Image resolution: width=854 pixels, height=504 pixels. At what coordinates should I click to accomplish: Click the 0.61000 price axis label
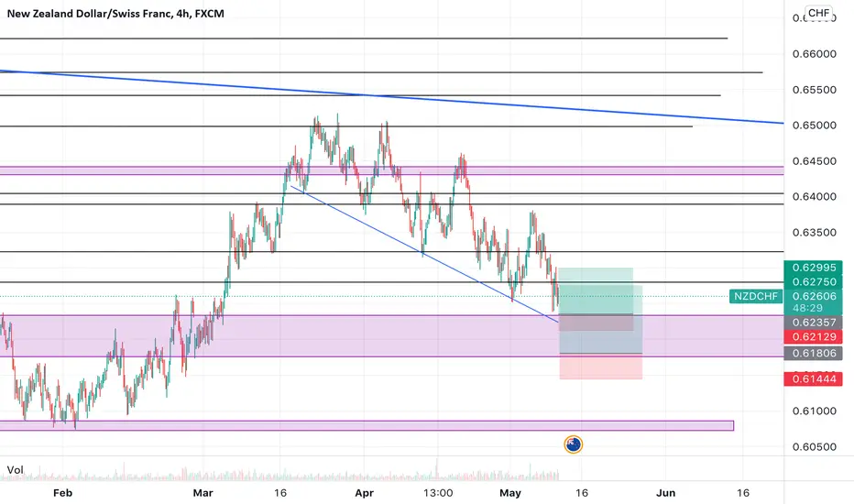pos(814,411)
